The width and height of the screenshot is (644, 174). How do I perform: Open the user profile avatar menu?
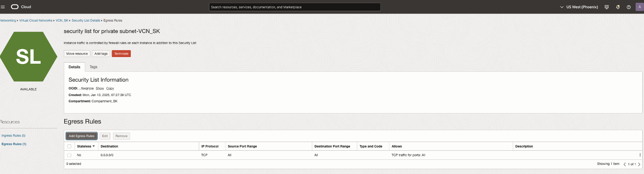click(639, 7)
